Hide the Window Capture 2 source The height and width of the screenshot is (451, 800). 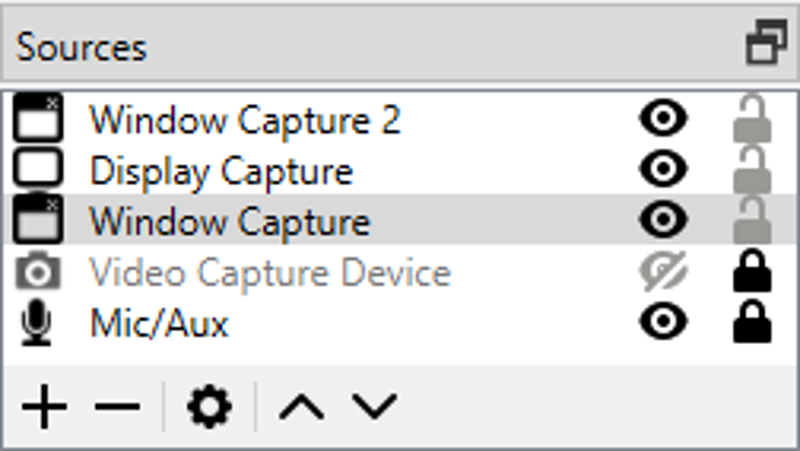coord(663,118)
